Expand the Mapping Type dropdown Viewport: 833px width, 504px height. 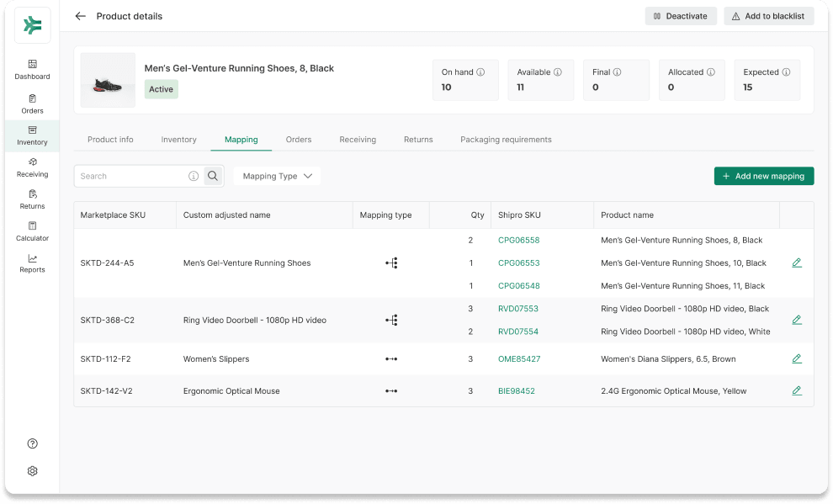pyautogui.click(x=277, y=176)
